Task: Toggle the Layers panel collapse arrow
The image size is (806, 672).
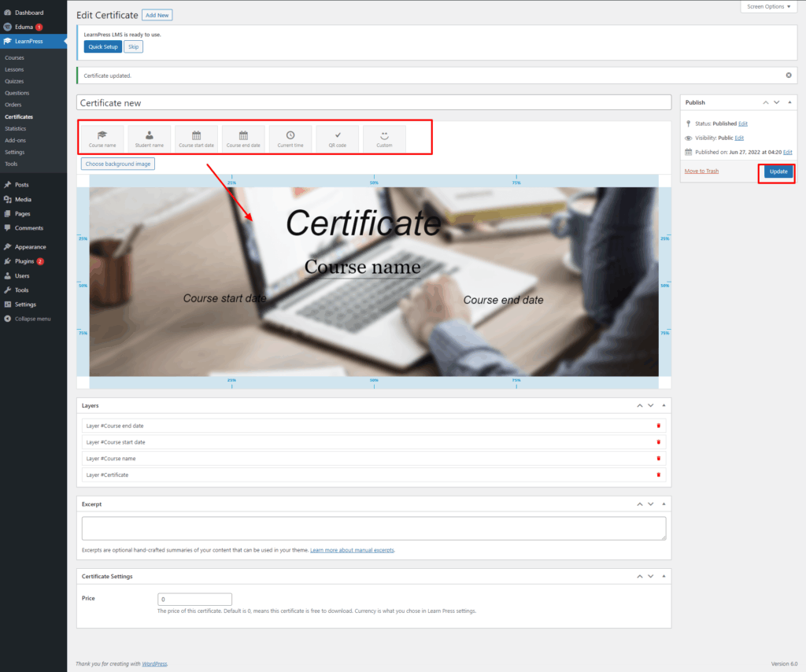Action: (x=664, y=405)
